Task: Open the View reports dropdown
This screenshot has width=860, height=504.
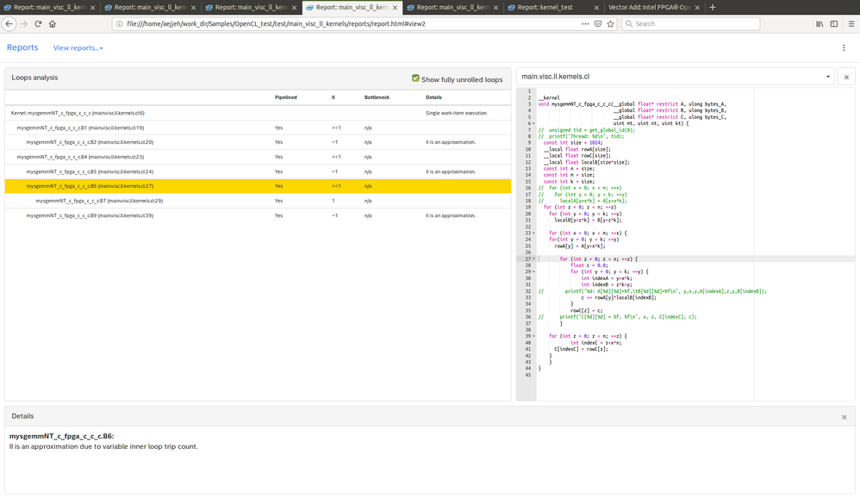Action: coord(78,48)
